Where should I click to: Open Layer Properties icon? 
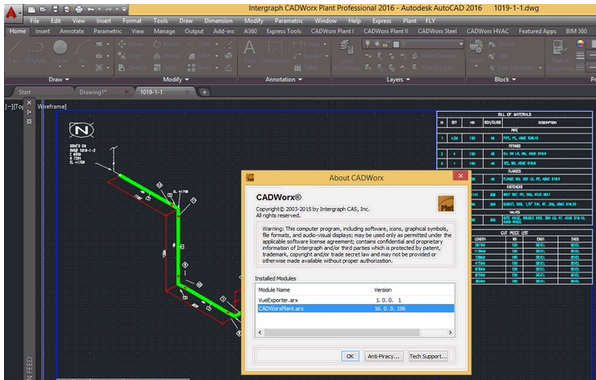click(x=346, y=48)
